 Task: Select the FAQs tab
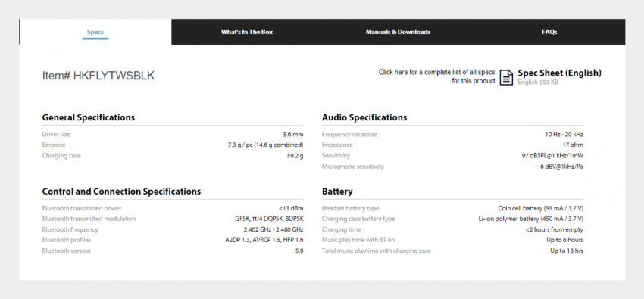tap(549, 32)
